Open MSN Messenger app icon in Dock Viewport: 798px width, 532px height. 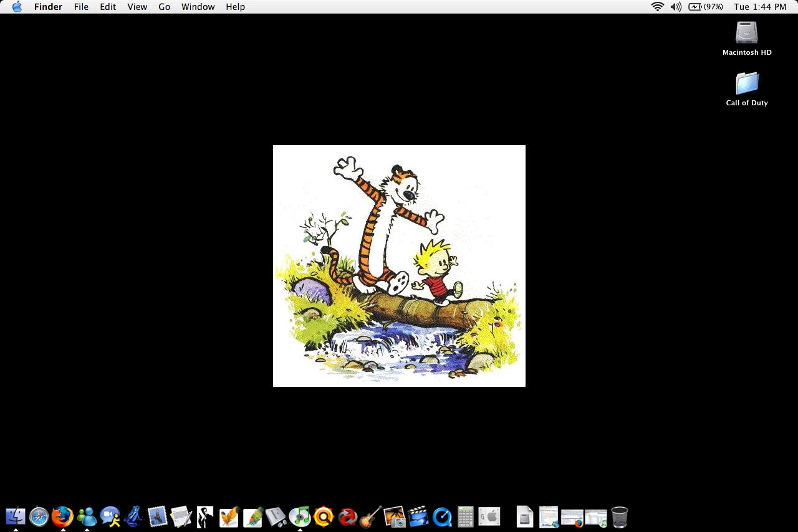click(x=87, y=516)
